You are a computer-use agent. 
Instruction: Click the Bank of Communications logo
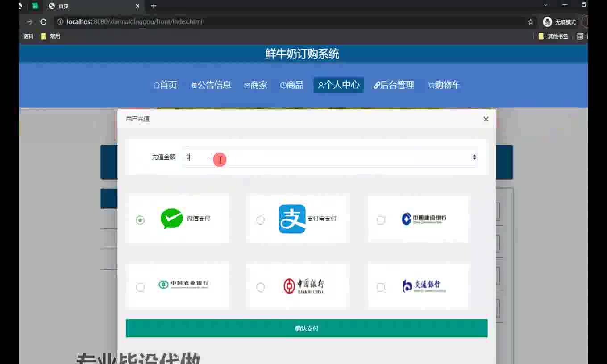coord(424,285)
